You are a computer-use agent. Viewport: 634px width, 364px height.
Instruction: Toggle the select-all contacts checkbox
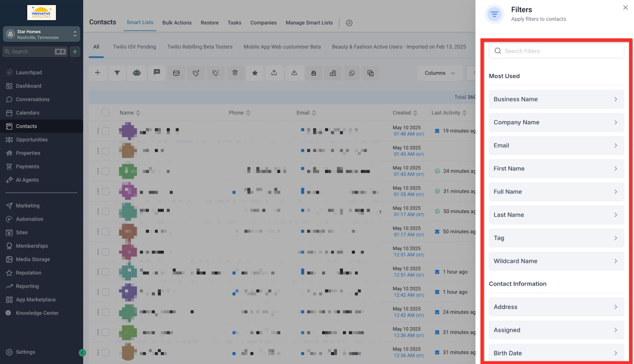106,112
